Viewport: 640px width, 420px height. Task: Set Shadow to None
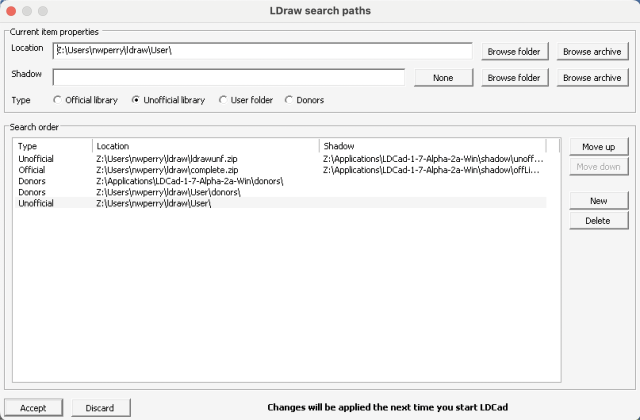point(443,78)
